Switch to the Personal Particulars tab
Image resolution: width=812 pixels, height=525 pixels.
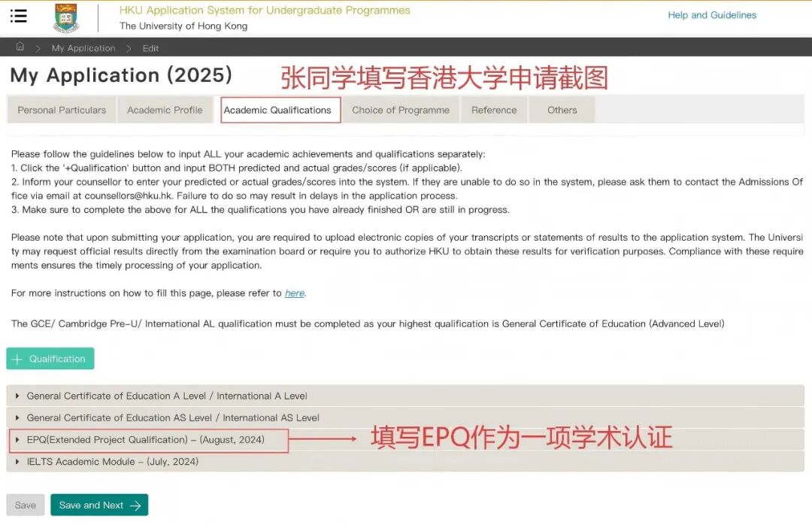coord(61,109)
